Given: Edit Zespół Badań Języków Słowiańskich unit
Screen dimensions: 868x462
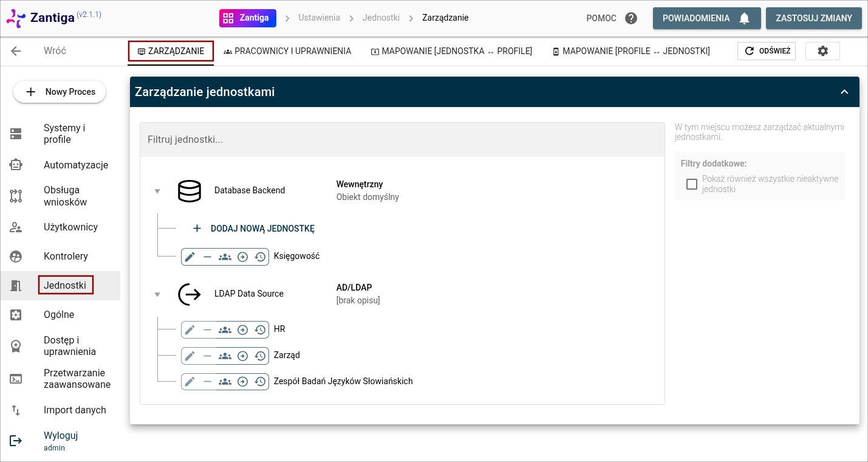Looking at the screenshot, I should 190,382.
